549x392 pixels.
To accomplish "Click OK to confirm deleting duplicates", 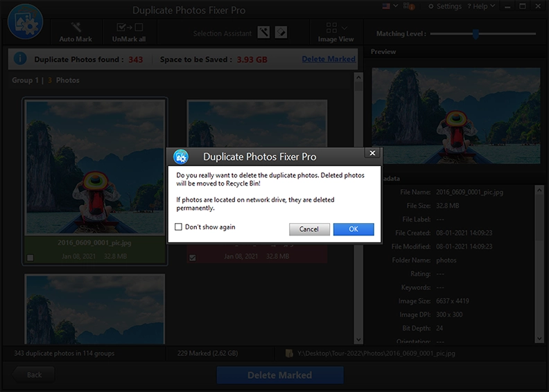I will click(354, 229).
